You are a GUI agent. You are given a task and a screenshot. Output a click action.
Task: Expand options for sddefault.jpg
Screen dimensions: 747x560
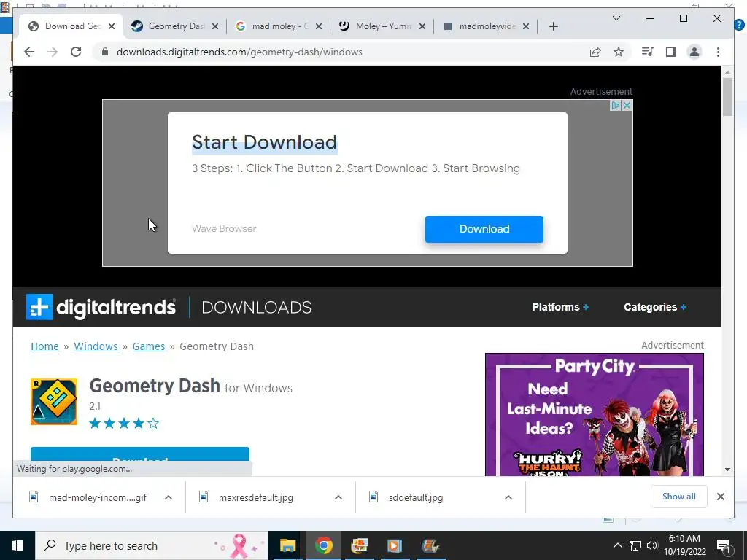pos(508,497)
